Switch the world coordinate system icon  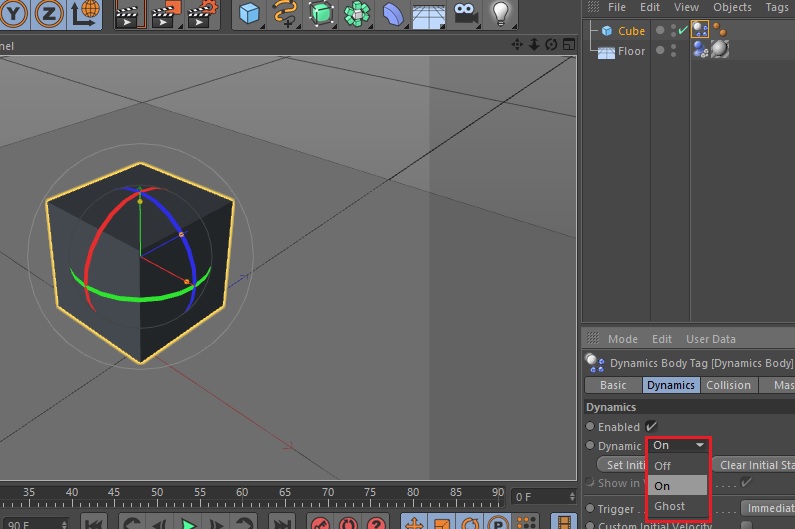[x=84, y=14]
